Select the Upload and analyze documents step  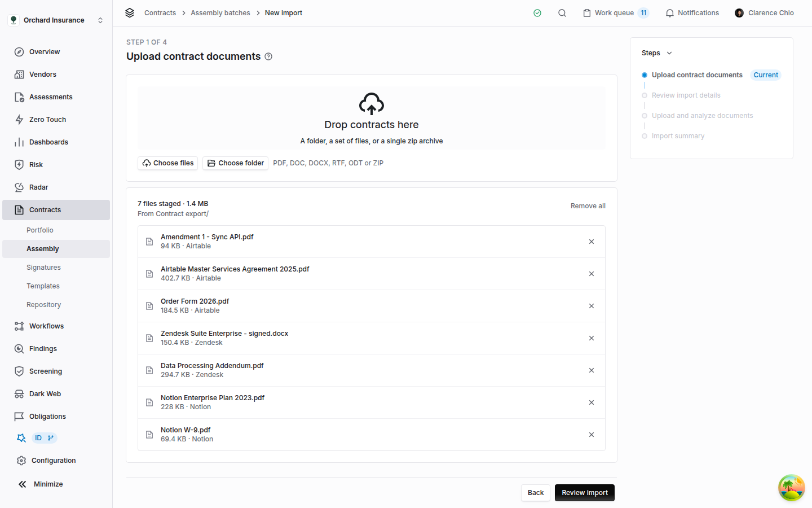point(703,116)
